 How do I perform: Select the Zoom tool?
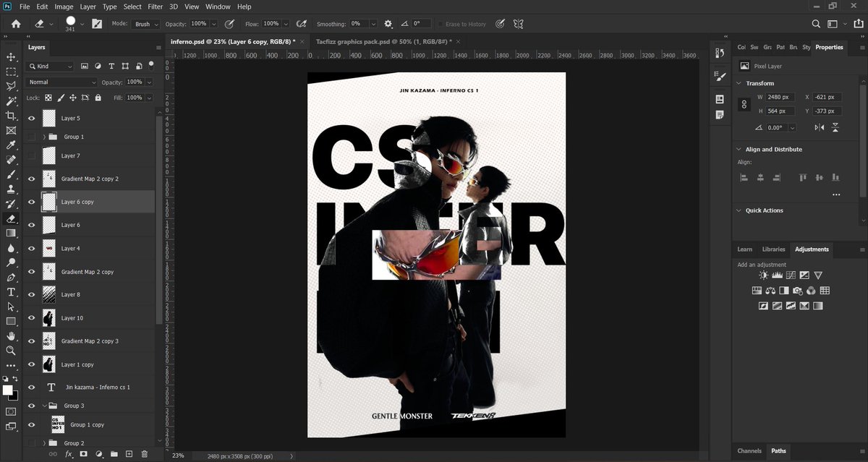[11, 350]
